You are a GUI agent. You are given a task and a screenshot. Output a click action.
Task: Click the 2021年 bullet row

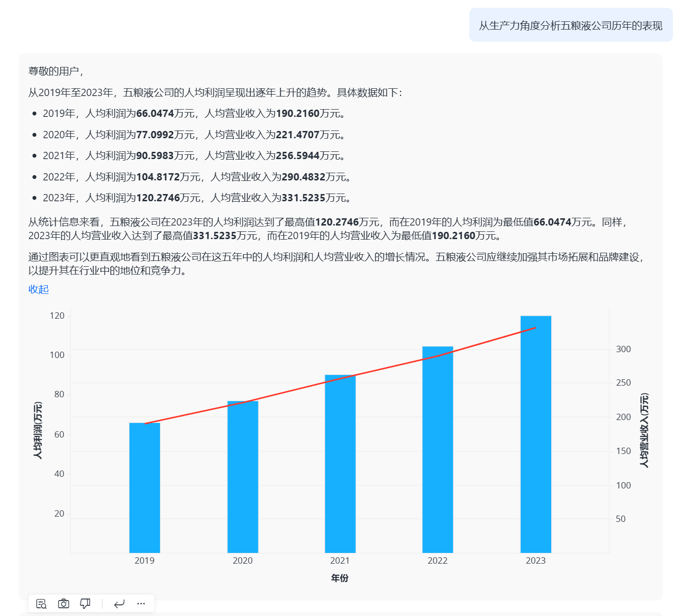tap(194, 156)
